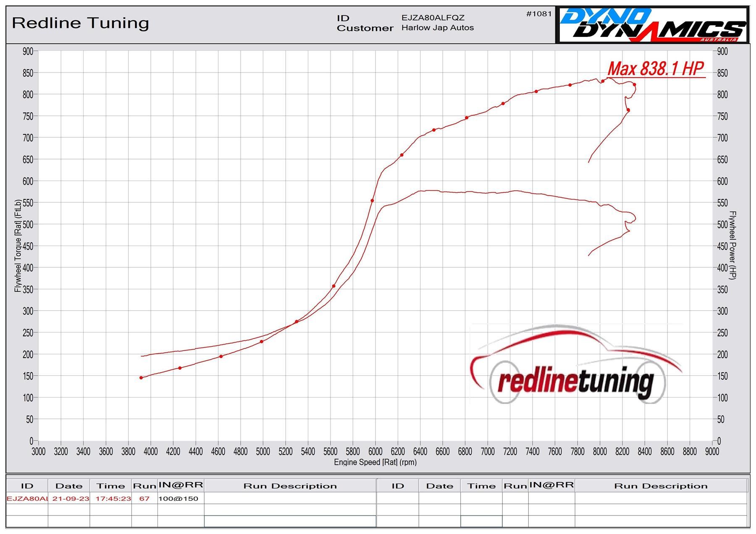Click the power curve data point at 8300 rpm

pyautogui.click(x=634, y=85)
